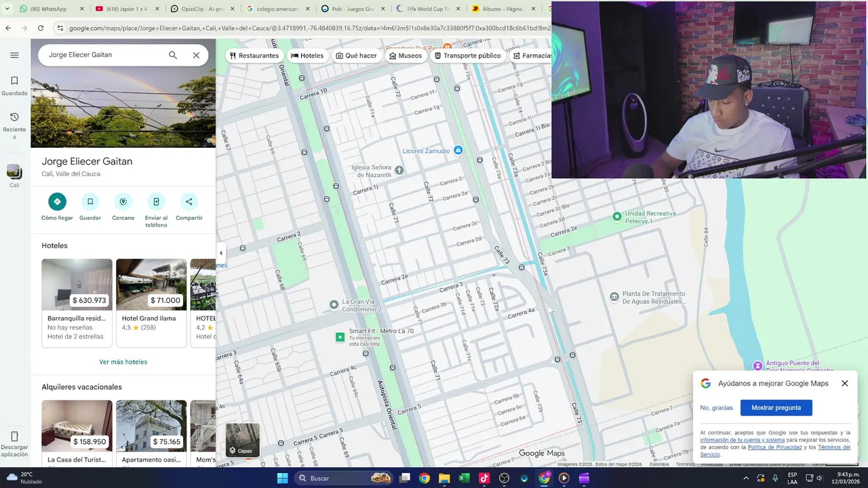Open the Windows Start menu
The width and height of the screenshot is (868, 488).
(283, 479)
